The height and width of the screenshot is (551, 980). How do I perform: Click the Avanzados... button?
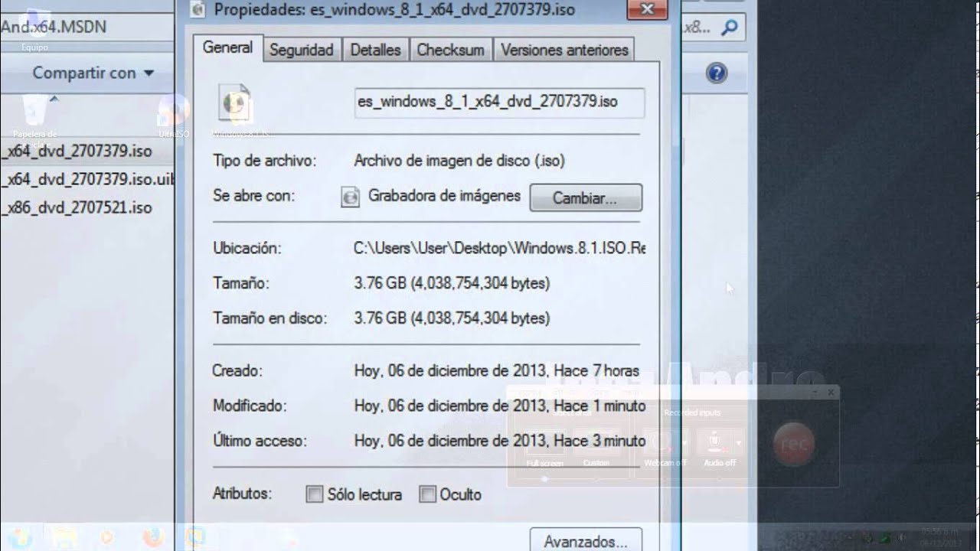[x=586, y=541]
